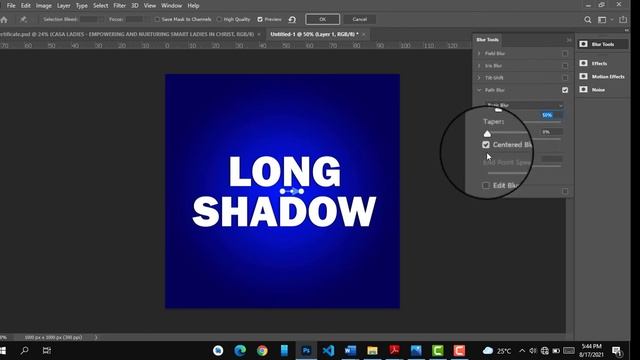Open the Layer menu
640x360 pixels.
click(63, 6)
